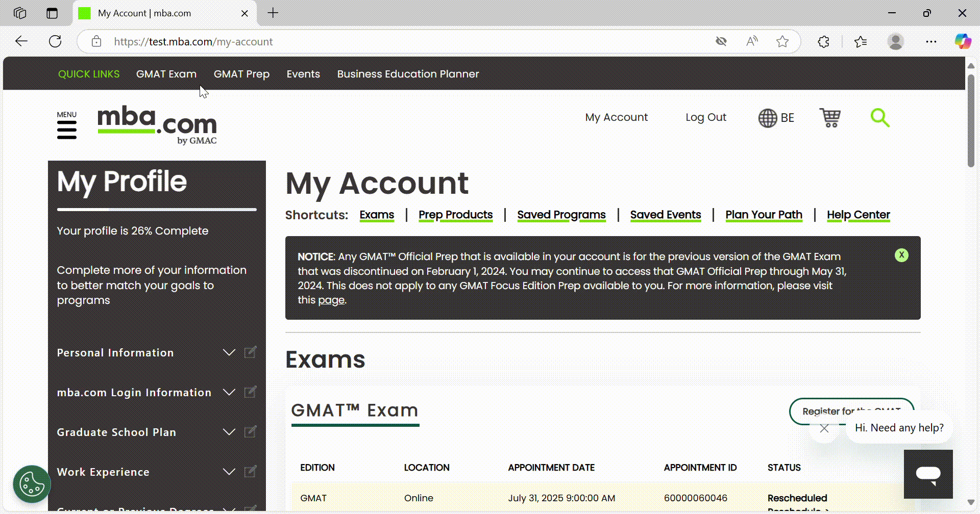Viewport: 980px width, 514px height.
Task: Expand Personal Information section chevron
Action: 229,352
